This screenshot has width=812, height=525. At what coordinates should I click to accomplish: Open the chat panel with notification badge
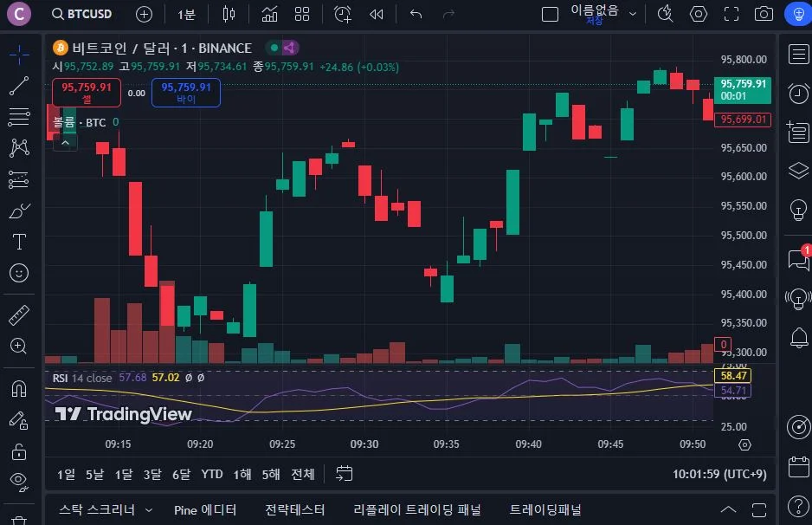click(x=799, y=258)
